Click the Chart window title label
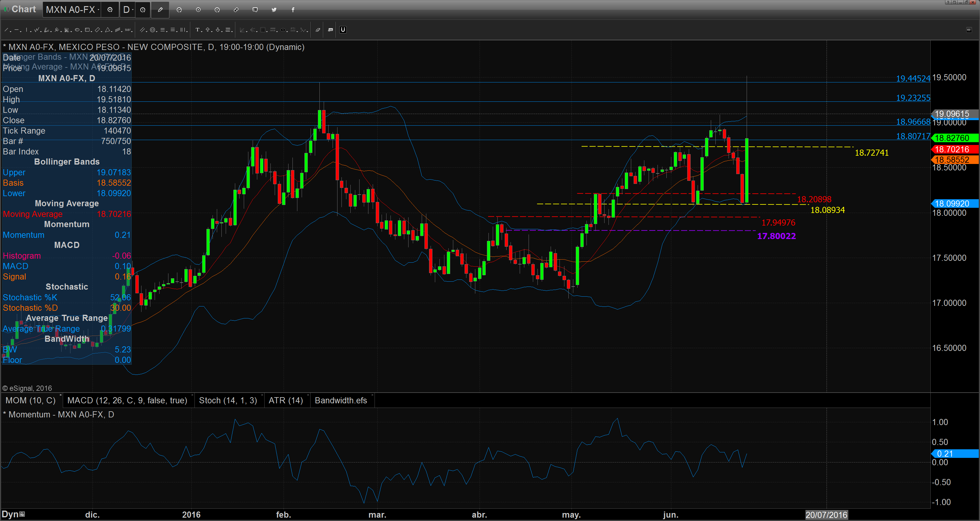This screenshot has width=980, height=521. coord(24,9)
